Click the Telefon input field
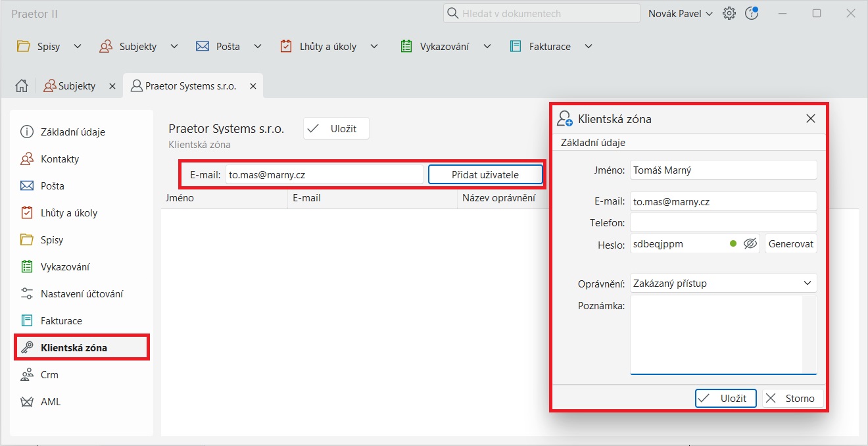The height and width of the screenshot is (446, 868). click(x=723, y=223)
